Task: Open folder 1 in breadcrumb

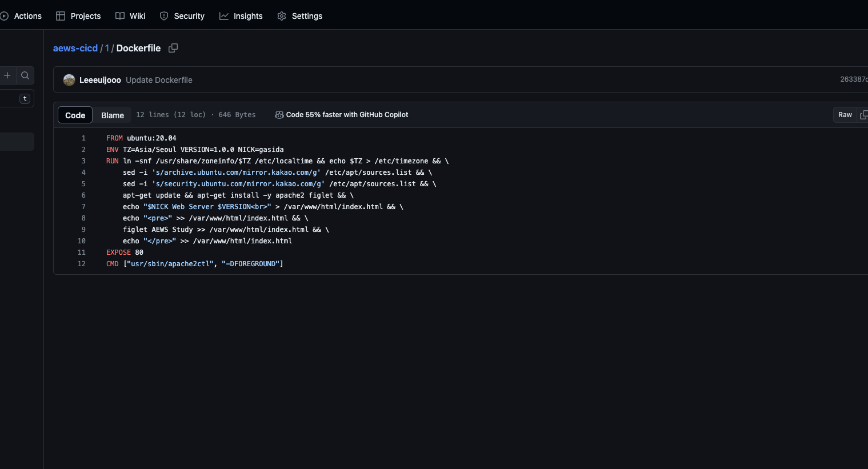Action: (107, 48)
